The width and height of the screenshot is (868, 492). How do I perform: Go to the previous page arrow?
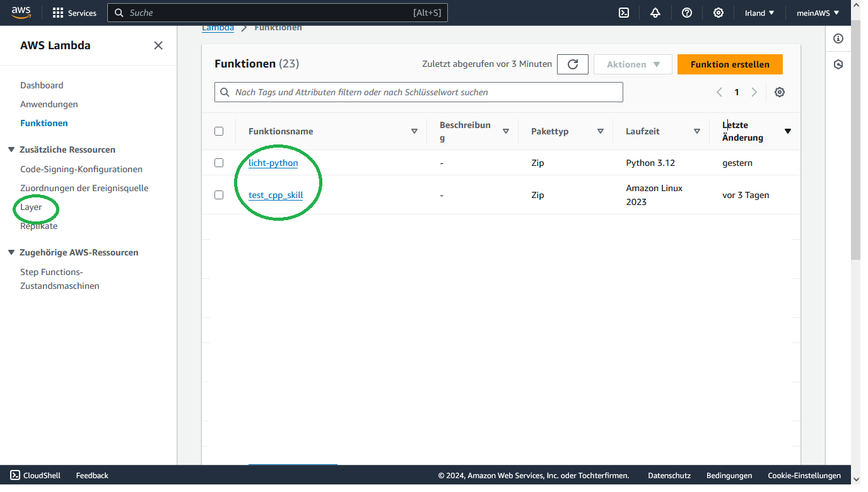[719, 92]
